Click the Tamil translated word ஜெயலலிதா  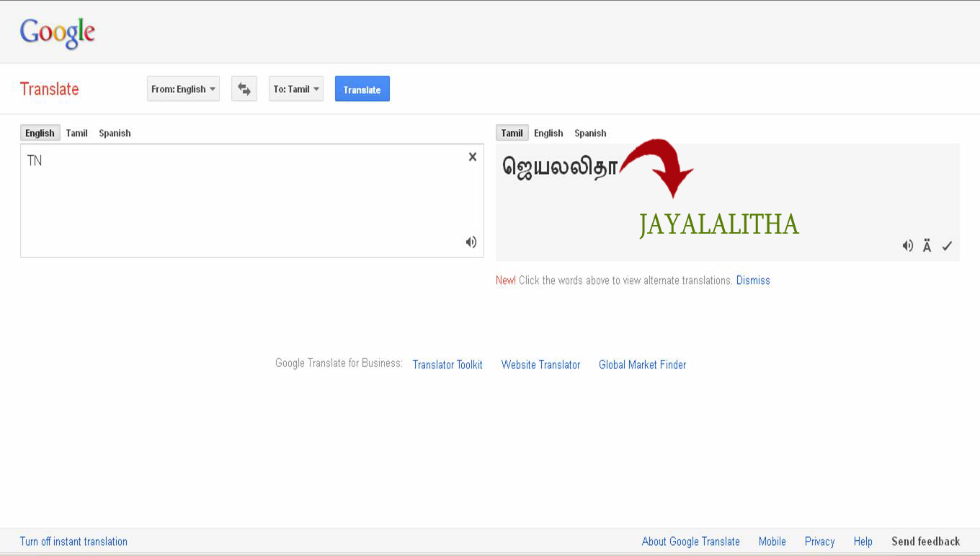coord(560,167)
